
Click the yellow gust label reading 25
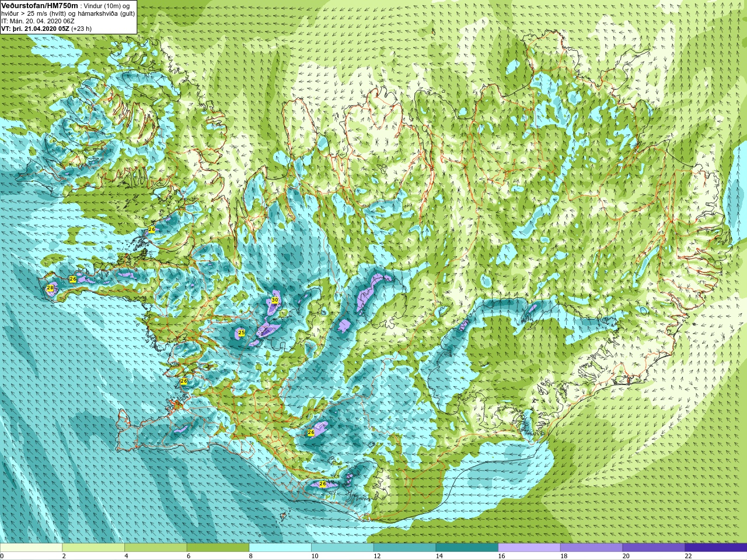(x=242, y=332)
